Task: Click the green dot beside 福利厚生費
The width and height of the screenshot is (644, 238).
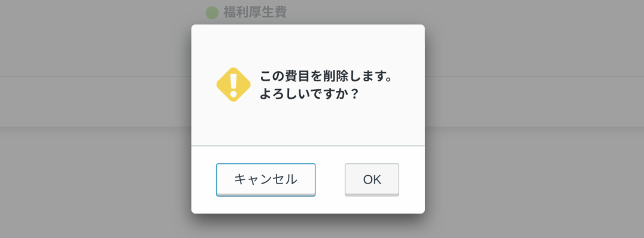Action: click(x=212, y=13)
